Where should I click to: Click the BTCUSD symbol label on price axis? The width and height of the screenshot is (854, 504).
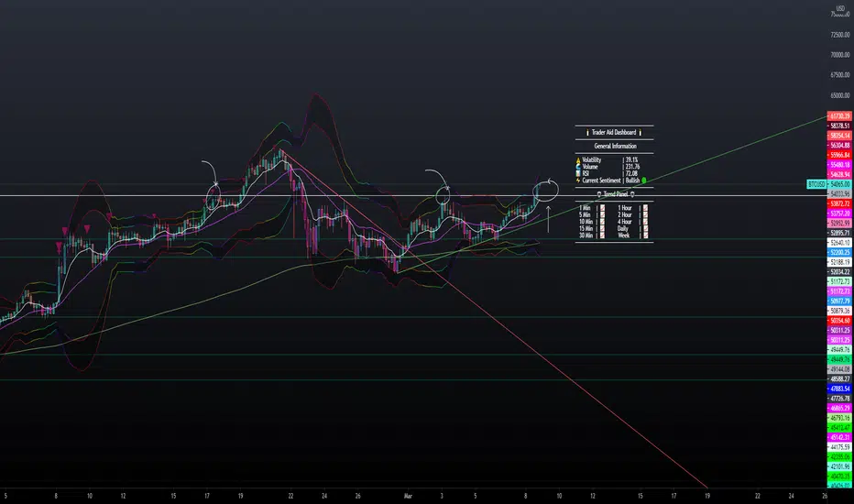click(x=816, y=184)
